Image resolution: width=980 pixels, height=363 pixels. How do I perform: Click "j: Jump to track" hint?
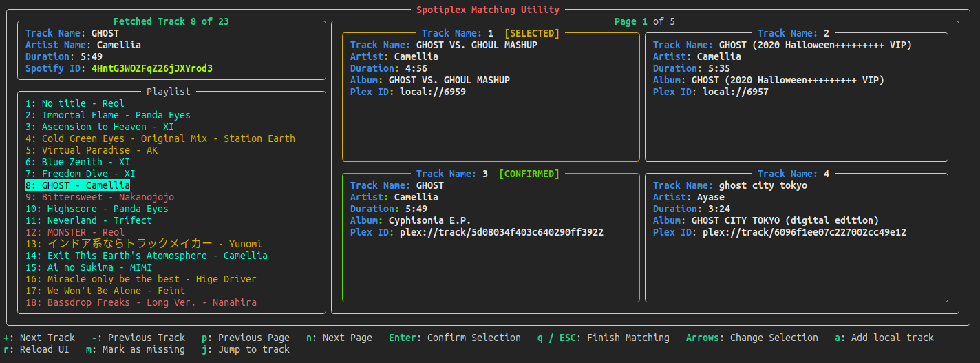click(246, 349)
